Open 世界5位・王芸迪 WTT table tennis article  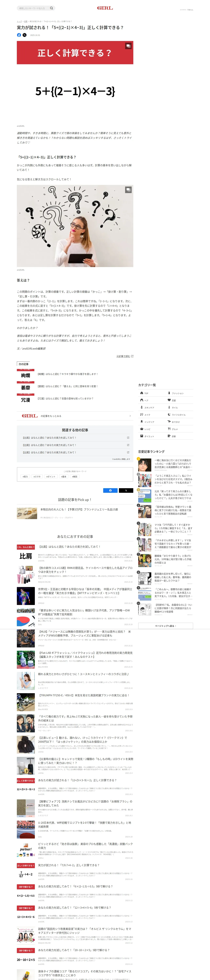[x=75, y=596]
